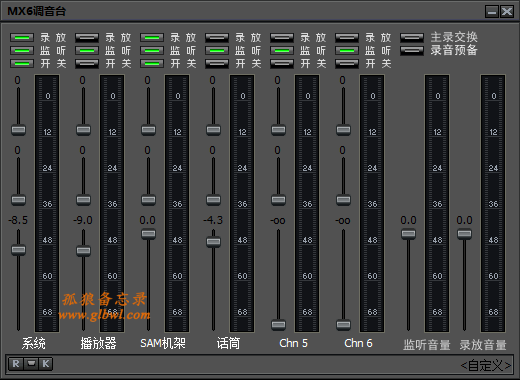The height and width of the screenshot is (380, 520).
Task: Click the 话筒 channel name label
Action: (228, 343)
